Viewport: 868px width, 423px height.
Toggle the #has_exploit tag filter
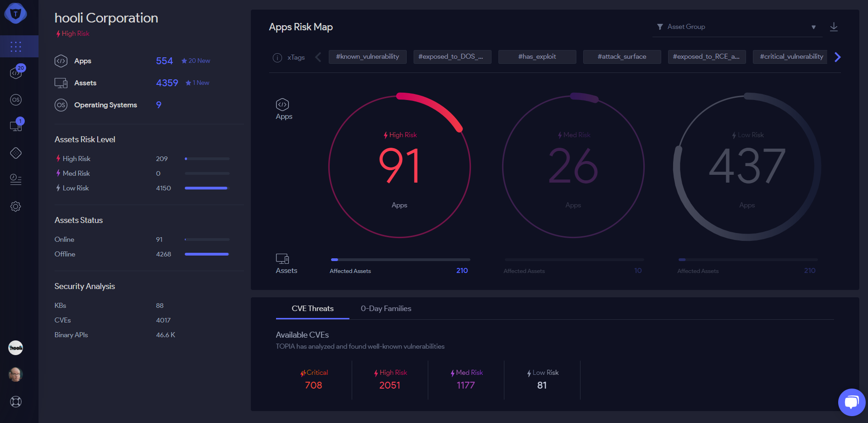click(x=537, y=57)
